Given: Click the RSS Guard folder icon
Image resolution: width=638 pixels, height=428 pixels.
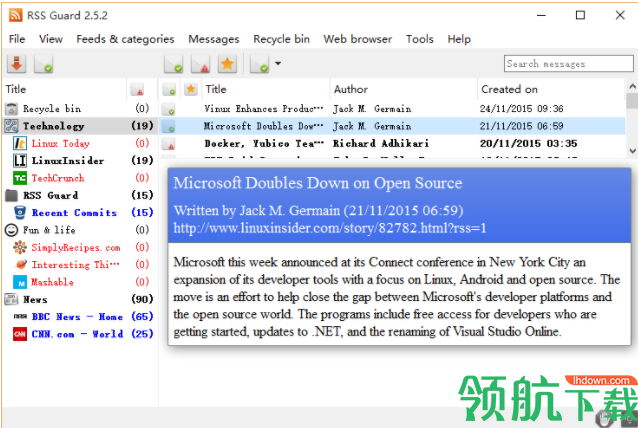Looking at the screenshot, I should (11, 195).
